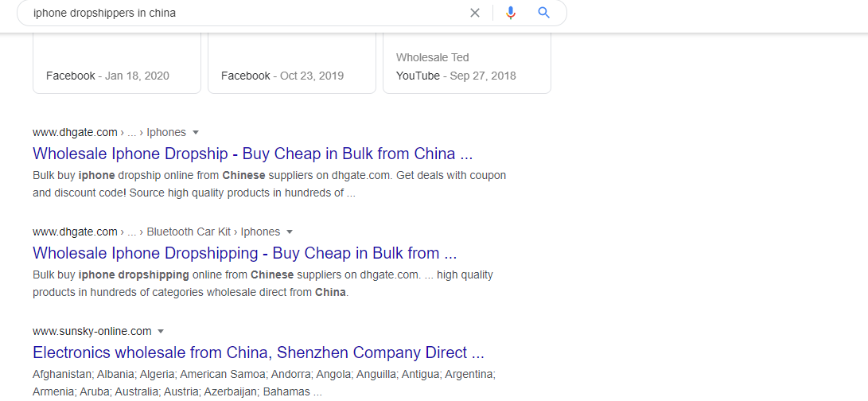Click the www.sunsky-online.com URL text

[x=92, y=331]
